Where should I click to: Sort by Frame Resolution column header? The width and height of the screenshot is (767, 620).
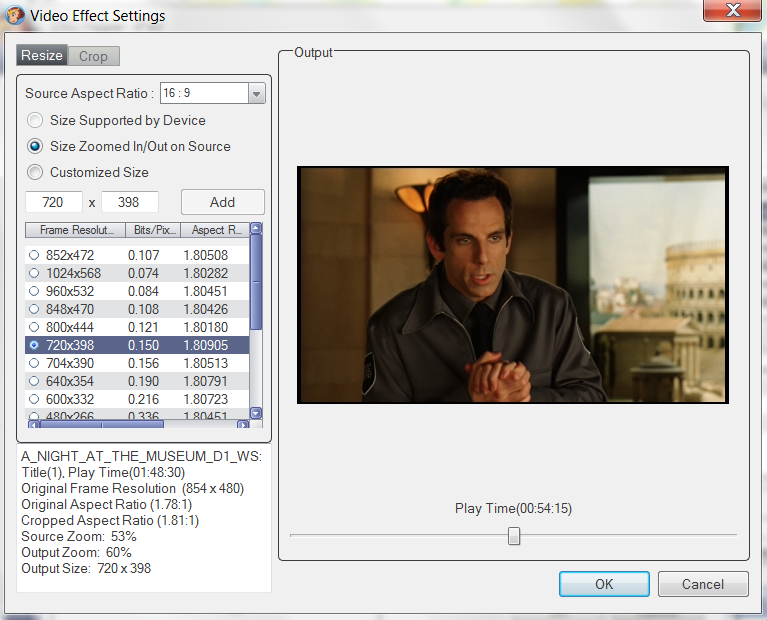pos(75,230)
